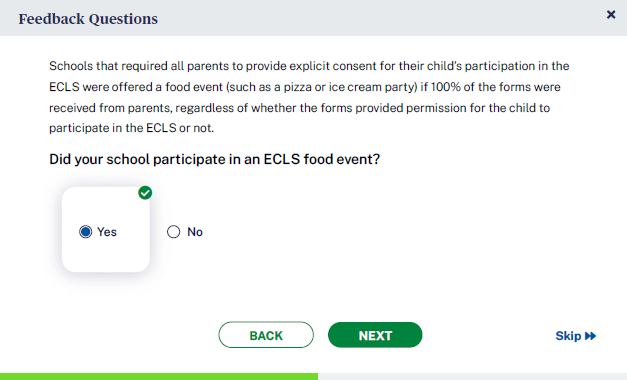Click the gray dialog header bar
This screenshot has width=627, height=380.
[314, 18]
